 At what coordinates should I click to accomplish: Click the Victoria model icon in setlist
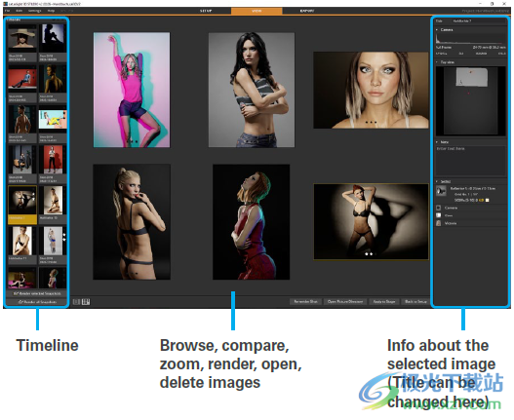click(x=439, y=223)
